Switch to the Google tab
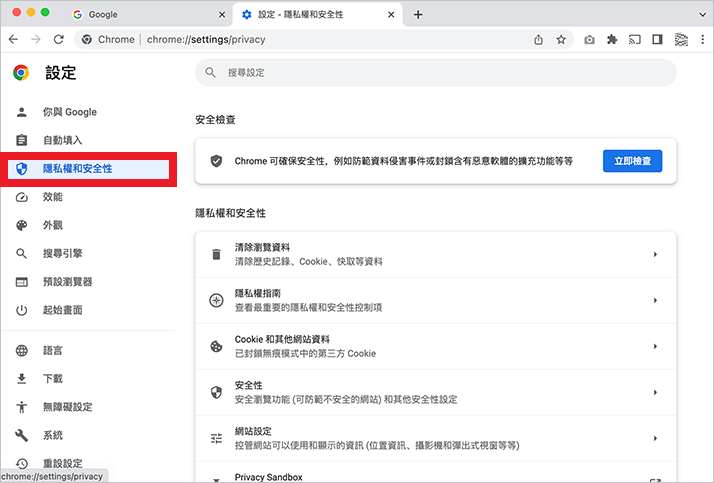Screen dimensions: 714x483 pyautogui.click(x=148, y=15)
